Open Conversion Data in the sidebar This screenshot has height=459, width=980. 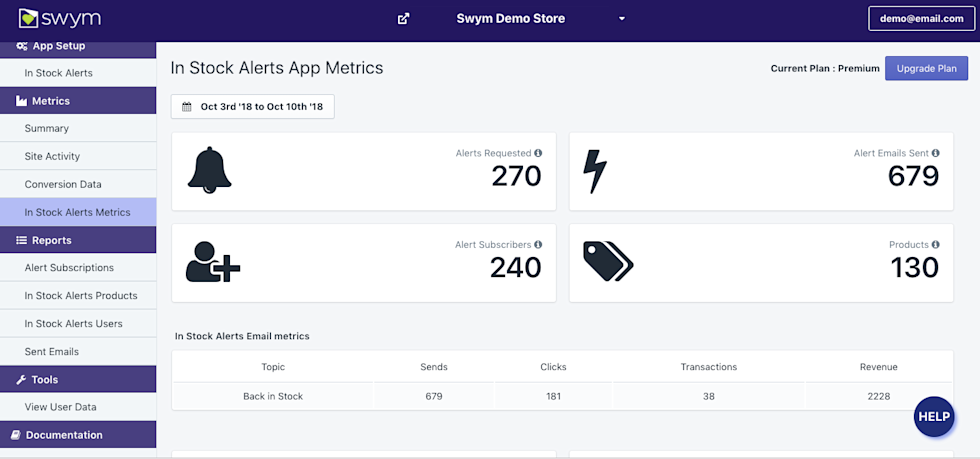tap(63, 184)
